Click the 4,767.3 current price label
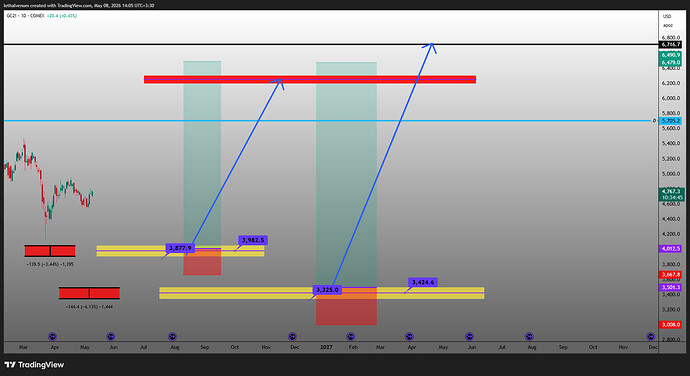Image resolution: width=690 pixels, height=376 pixels. pos(671,191)
